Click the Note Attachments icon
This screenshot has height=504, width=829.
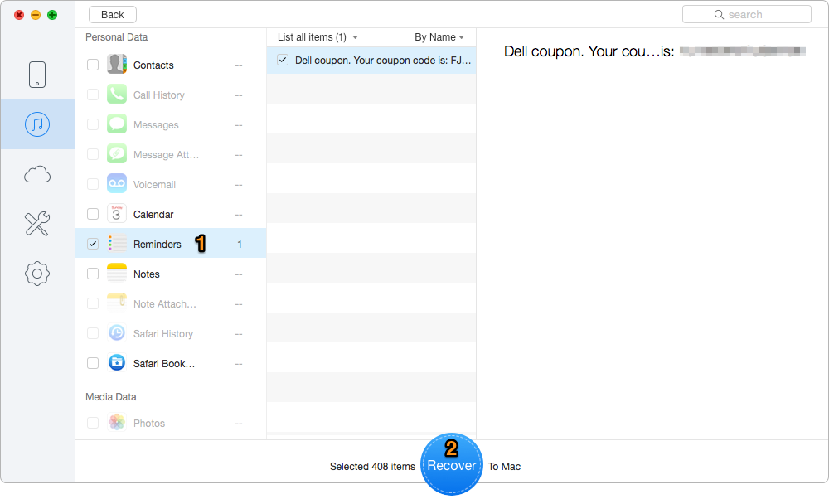[117, 303]
